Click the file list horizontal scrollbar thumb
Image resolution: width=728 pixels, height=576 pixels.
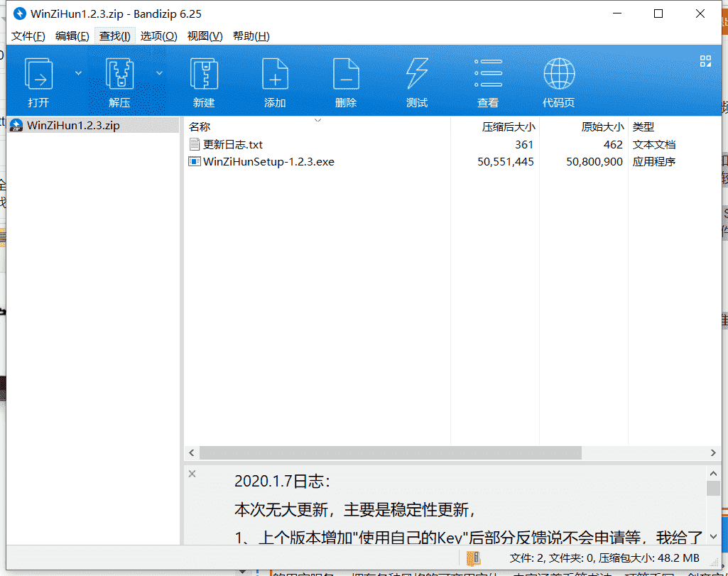[391, 452]
